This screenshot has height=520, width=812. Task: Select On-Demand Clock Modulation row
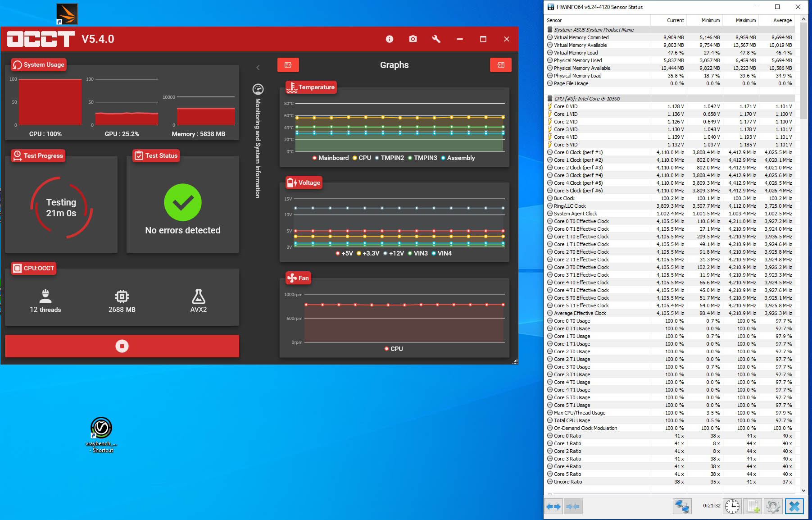click(x=670, y=428)
